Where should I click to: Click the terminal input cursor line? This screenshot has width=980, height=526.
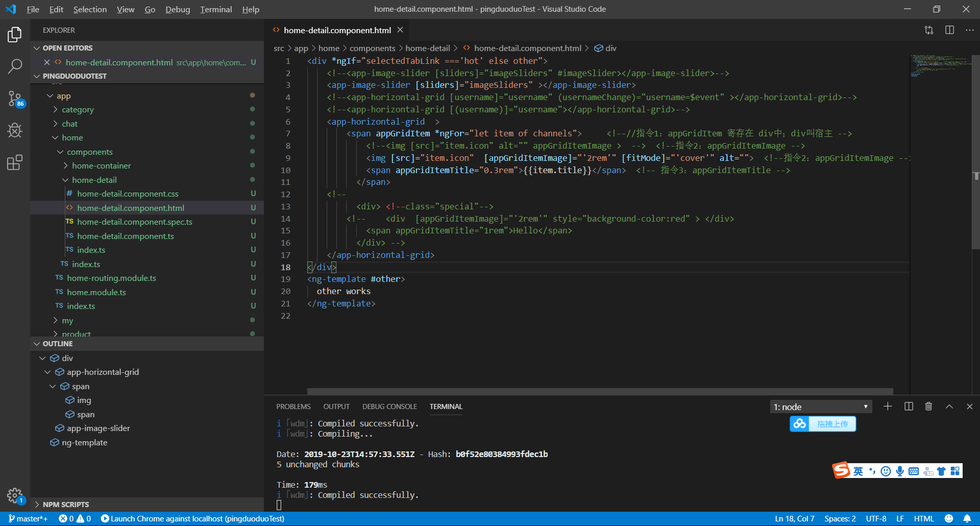(x=279, y=505)
